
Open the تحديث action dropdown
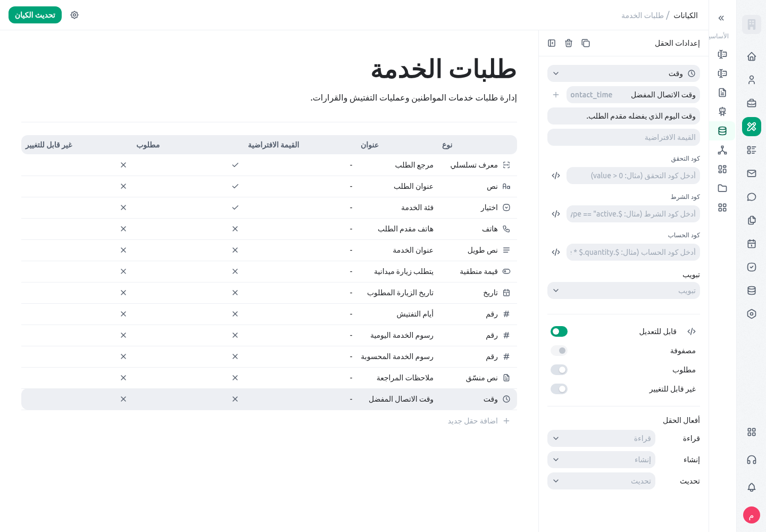(601, 481)
